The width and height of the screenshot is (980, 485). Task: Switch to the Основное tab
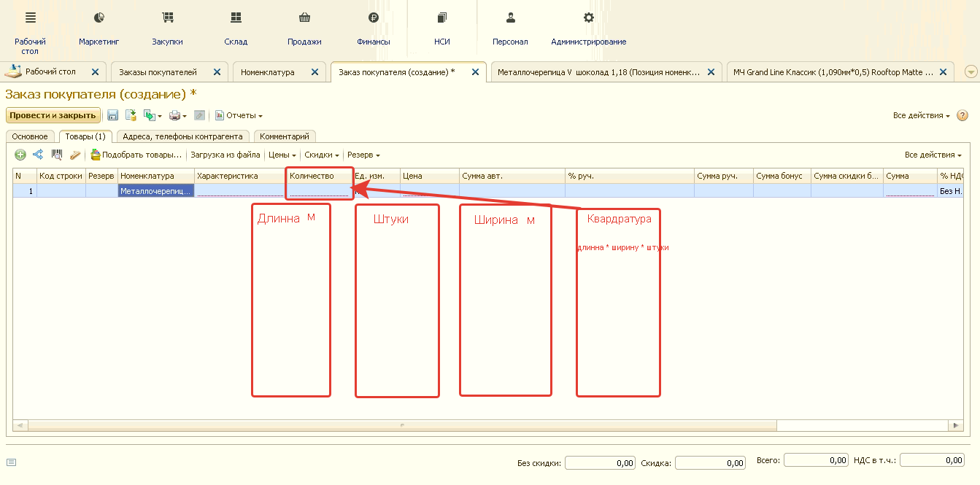[x=30, y=136]
